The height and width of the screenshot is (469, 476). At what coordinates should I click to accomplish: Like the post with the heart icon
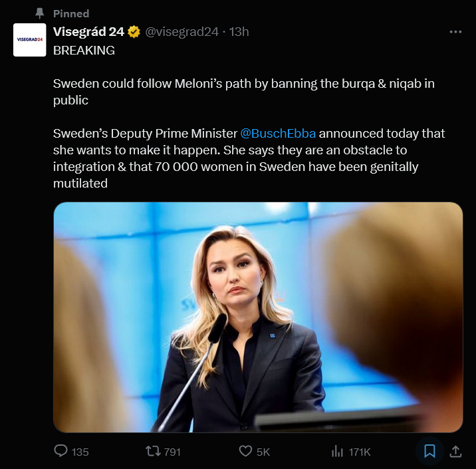click(x=245, y=451)
